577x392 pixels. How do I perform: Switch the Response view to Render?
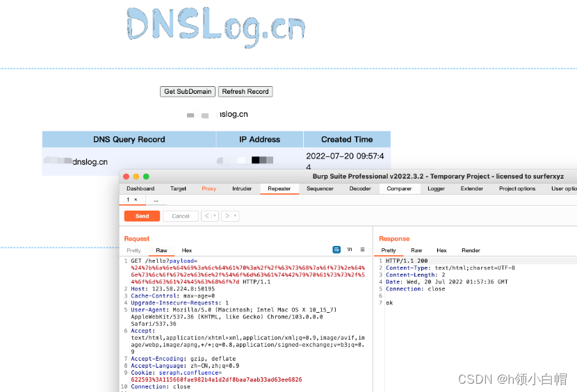(471, 250)
